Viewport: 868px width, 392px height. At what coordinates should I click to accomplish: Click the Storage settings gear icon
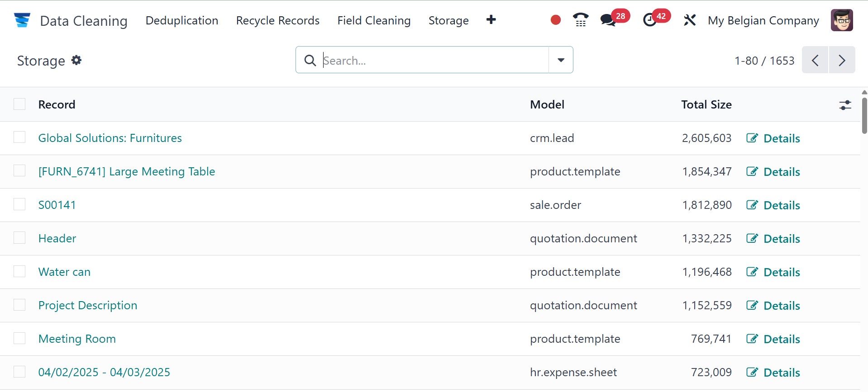pos(76,60)
